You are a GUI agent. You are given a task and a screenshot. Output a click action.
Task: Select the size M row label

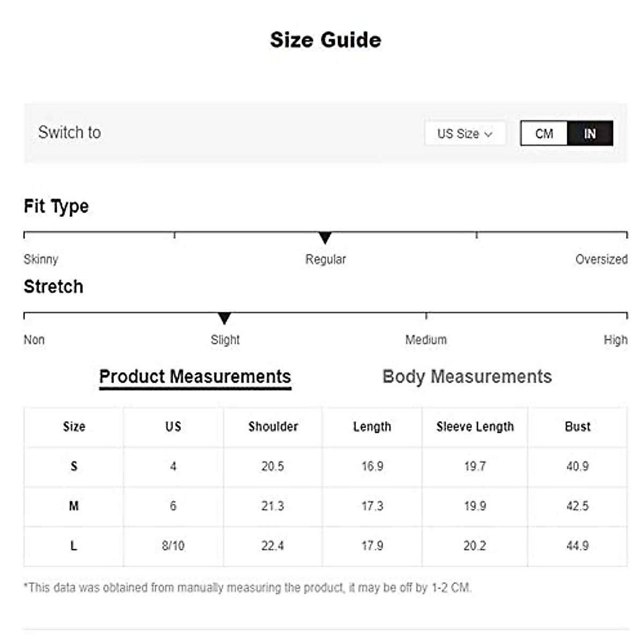(x=74, y=506)
